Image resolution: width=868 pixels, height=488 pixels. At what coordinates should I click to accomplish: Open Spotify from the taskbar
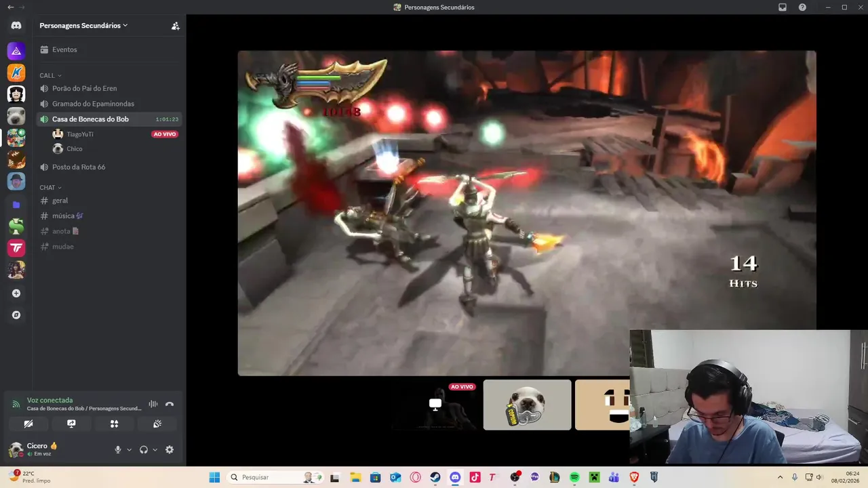point(574,477)
